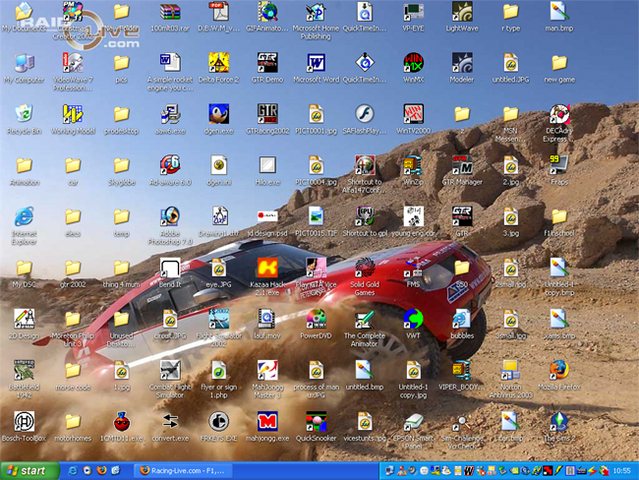This screenshot has width=639, height=480.
Task: Open Combat Flight Simulator shortcut
Action: coord(170,370)
